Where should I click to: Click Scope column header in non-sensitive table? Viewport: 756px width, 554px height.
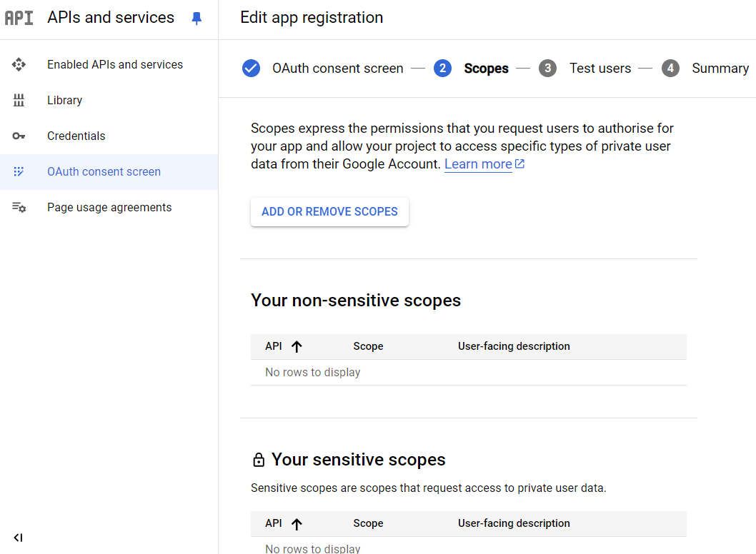click(369, 346)
